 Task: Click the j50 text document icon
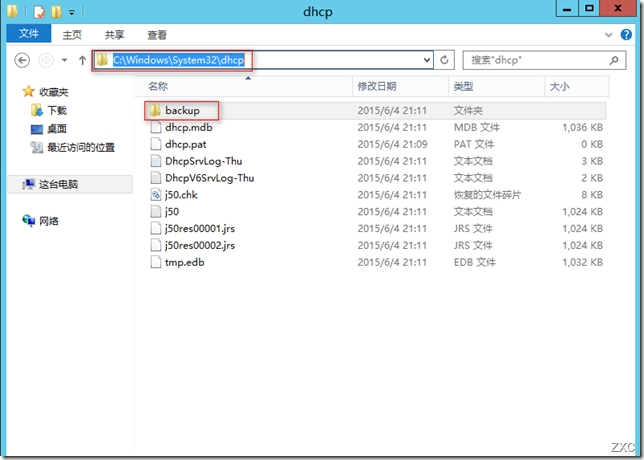[156, 212]
